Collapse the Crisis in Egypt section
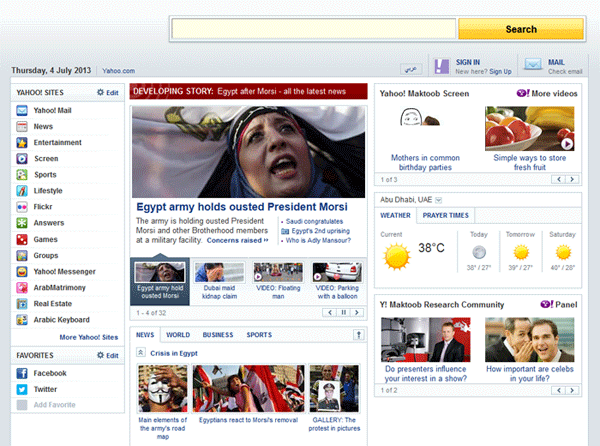 tap(140, 352)
